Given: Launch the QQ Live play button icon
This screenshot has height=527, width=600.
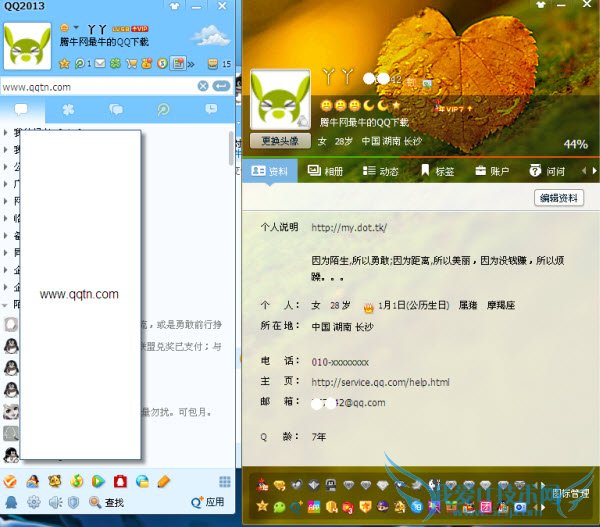Looking at the screenshot, I should point(98,481).
